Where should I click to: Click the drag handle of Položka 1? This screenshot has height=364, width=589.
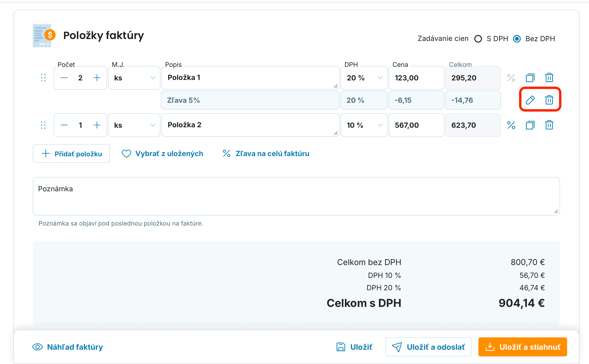pyautogui.click(x=43, y=78)
